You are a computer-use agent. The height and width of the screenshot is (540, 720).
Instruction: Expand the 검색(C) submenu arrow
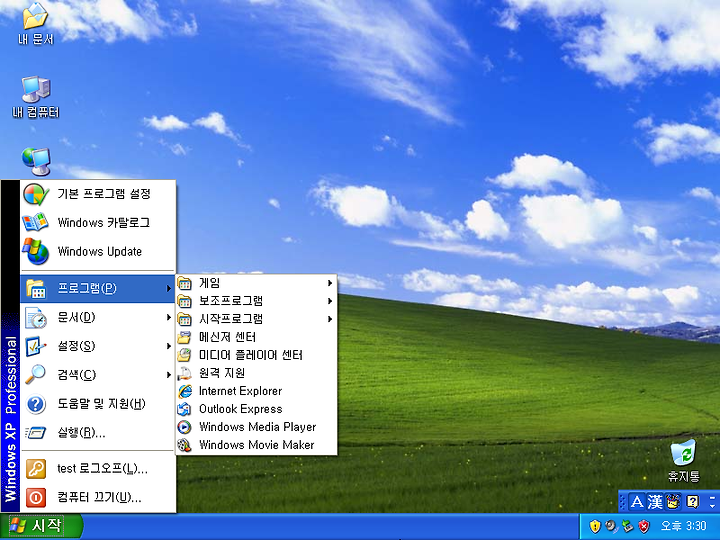click(x=169, y=375)
